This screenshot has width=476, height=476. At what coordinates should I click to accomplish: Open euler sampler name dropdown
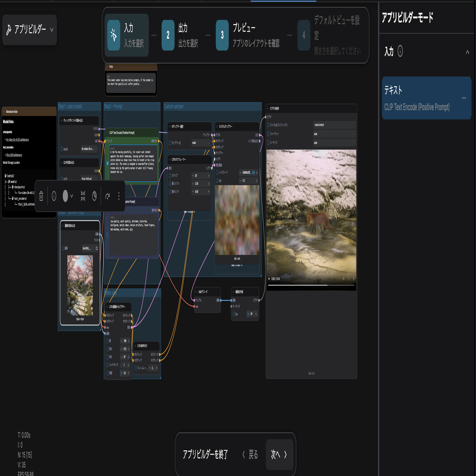(201, 143)
